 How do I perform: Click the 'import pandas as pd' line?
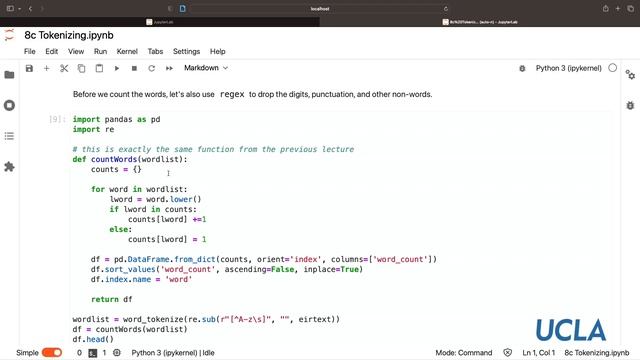pos(116,119)
